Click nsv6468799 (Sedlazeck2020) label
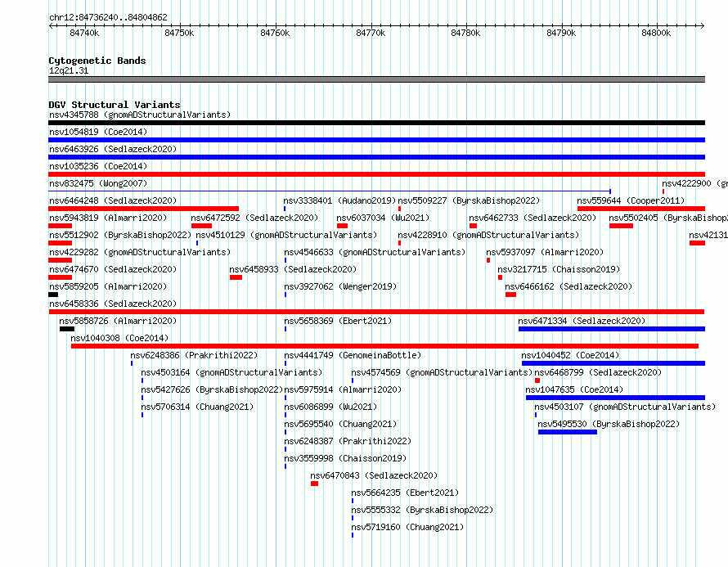 tap(598, 372)
